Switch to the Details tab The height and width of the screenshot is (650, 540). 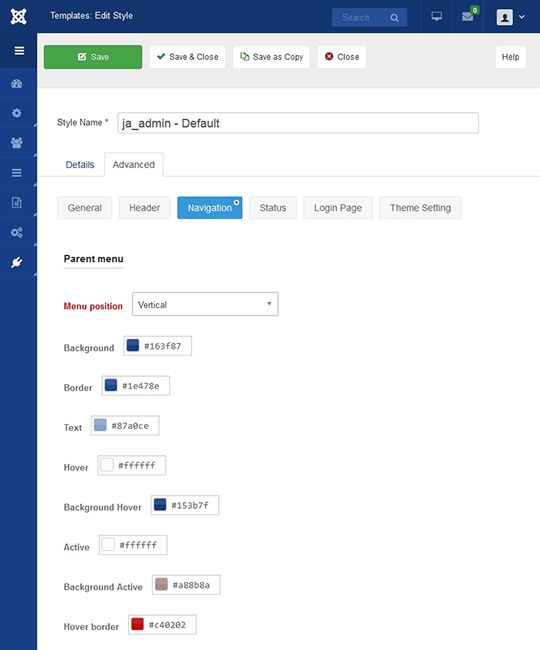tap(80, 165)
